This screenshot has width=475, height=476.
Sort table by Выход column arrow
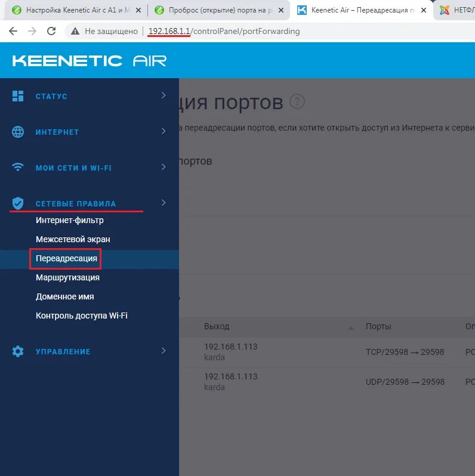351,327
